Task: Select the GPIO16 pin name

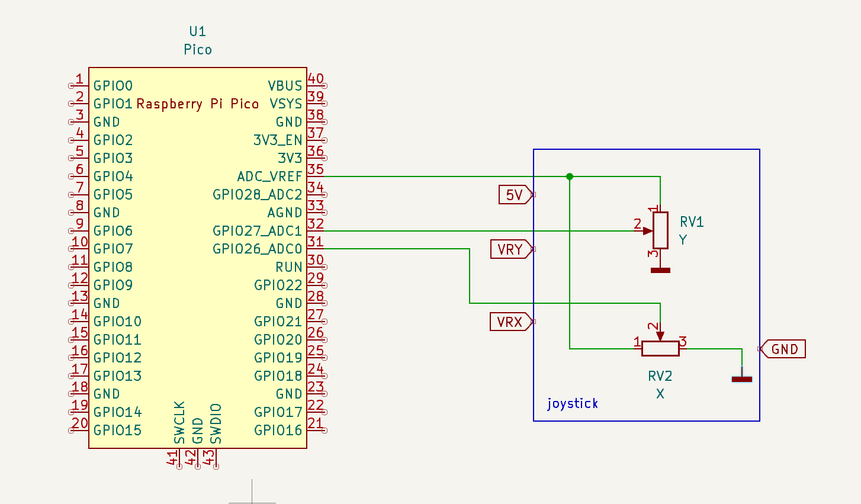Action: point(278,431)
